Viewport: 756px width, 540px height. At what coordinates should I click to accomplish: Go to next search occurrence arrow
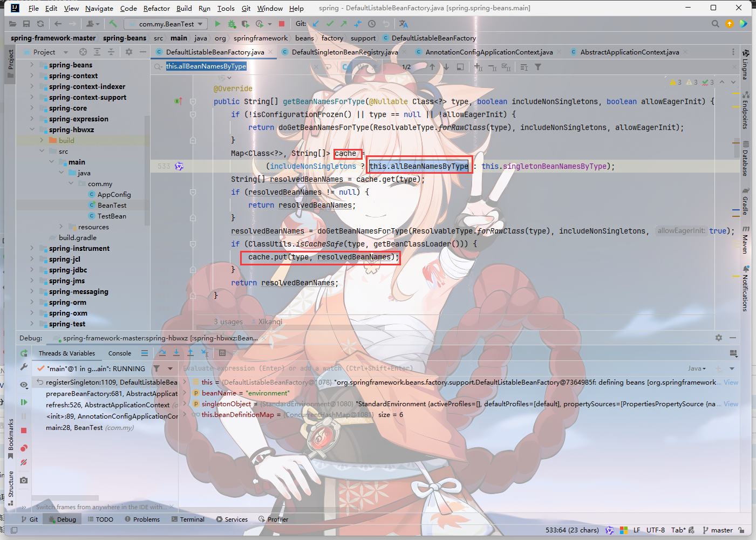[446, 67]
